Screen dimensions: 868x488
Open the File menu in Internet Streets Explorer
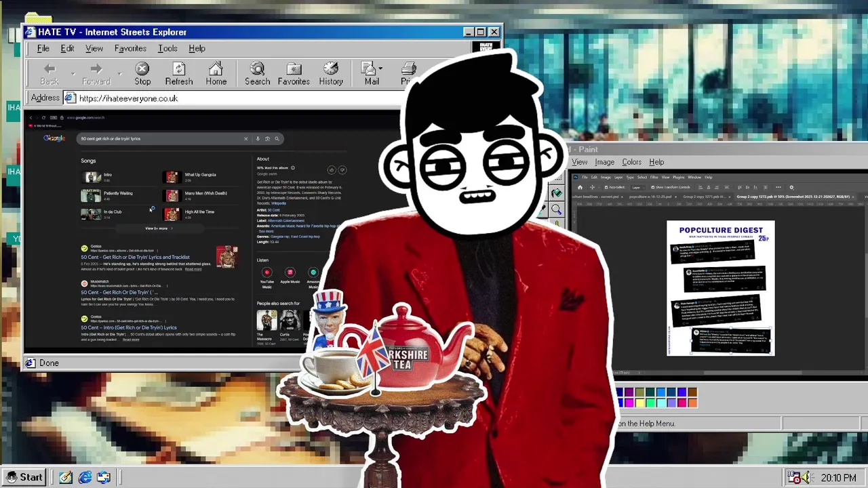tap(43, 48)
